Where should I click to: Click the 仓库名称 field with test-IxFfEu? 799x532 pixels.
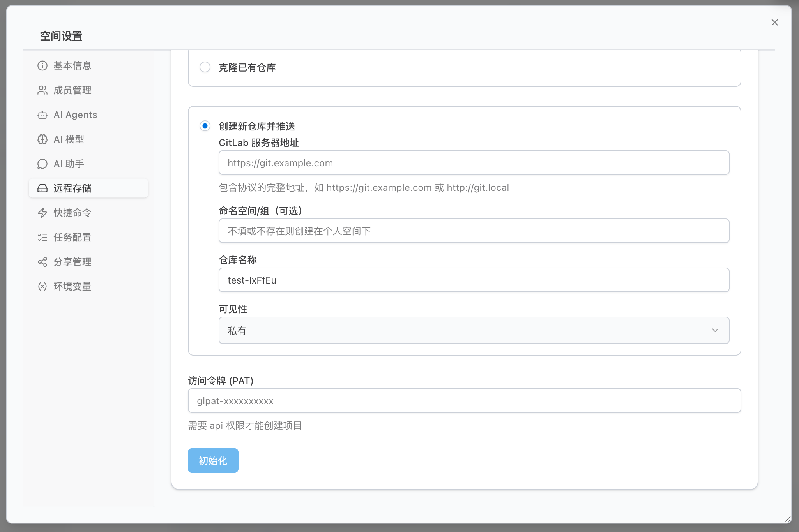[x=474, y=280]
